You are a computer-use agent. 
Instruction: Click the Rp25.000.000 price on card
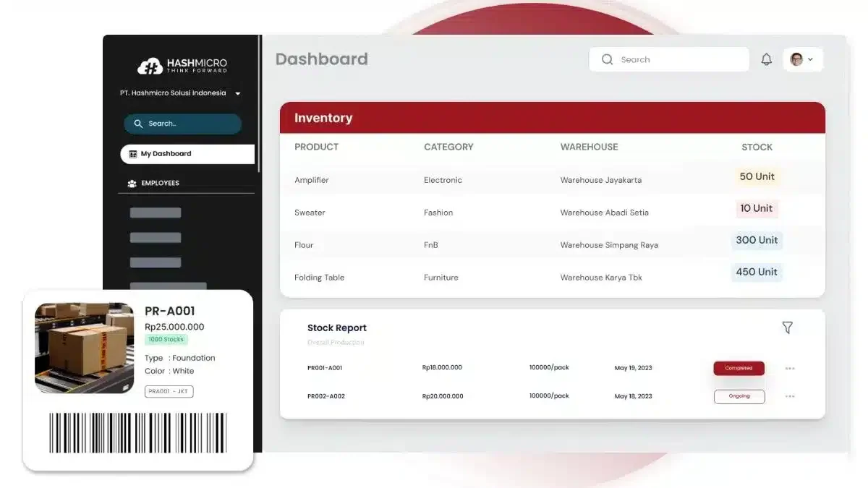[174, 327]
